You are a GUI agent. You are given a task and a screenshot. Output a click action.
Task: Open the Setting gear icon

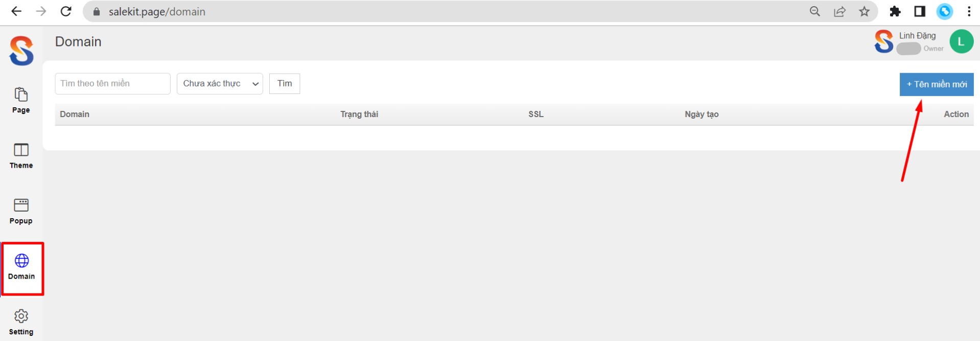(21, 316)
